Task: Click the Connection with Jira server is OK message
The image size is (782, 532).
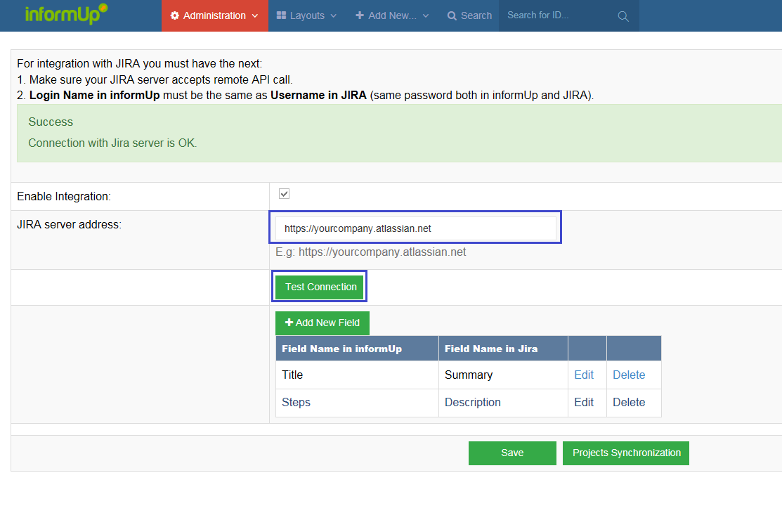Action: pyautogui.click(x=112, y=143)
